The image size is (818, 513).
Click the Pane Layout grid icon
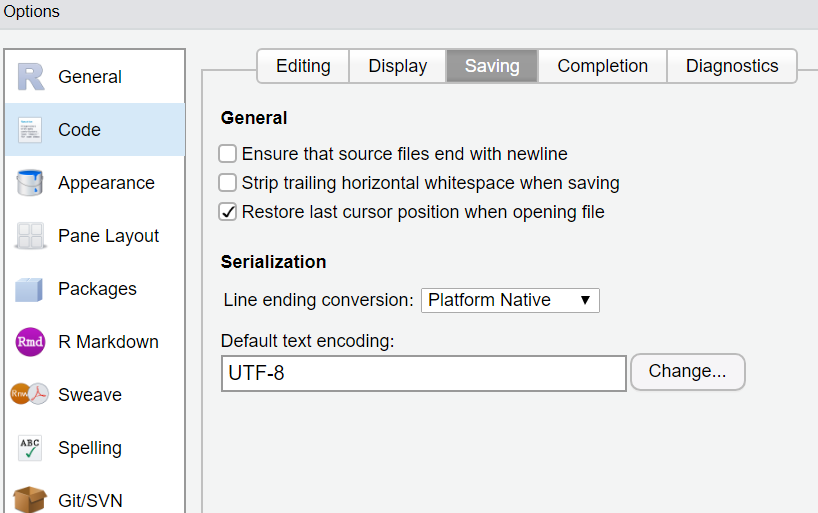(30, 236)
